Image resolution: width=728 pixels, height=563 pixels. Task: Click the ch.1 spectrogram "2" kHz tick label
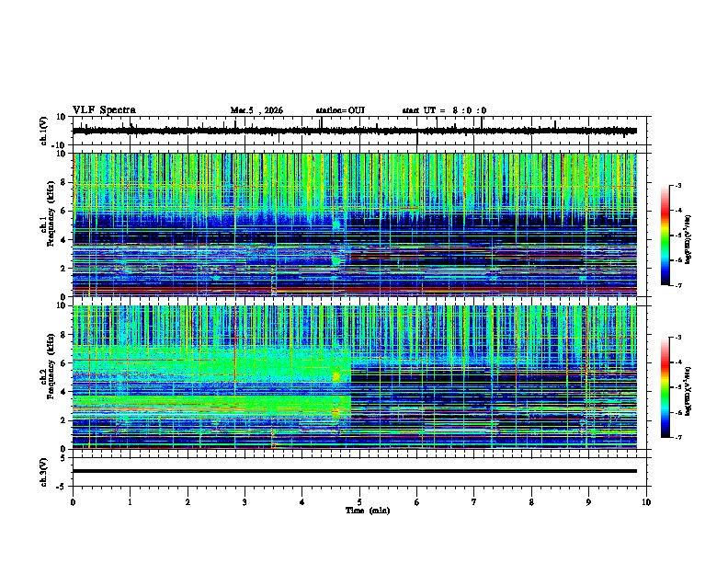coord(64,269)
